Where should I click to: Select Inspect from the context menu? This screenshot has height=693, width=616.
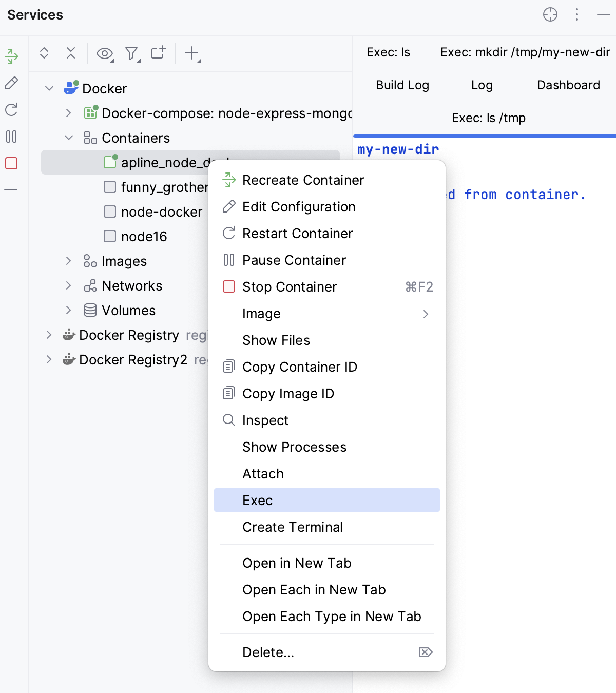(265, 420)
